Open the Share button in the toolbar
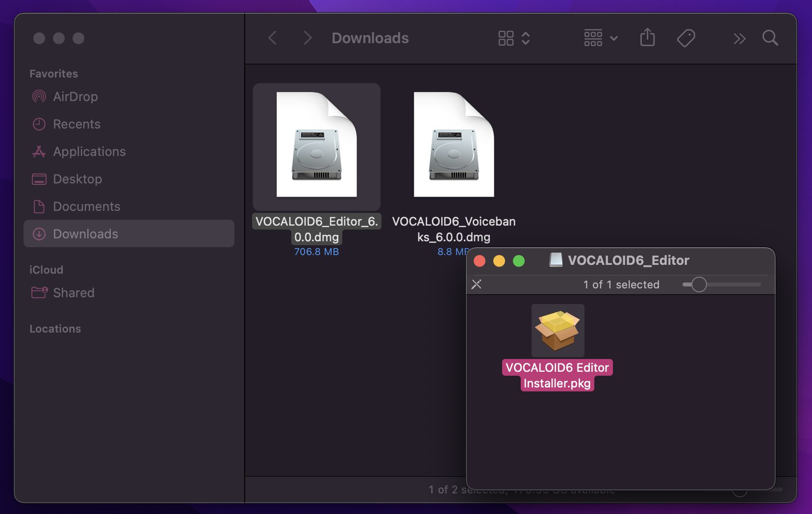The width and height of the screenshot is (812, 514). pos(647,38)
